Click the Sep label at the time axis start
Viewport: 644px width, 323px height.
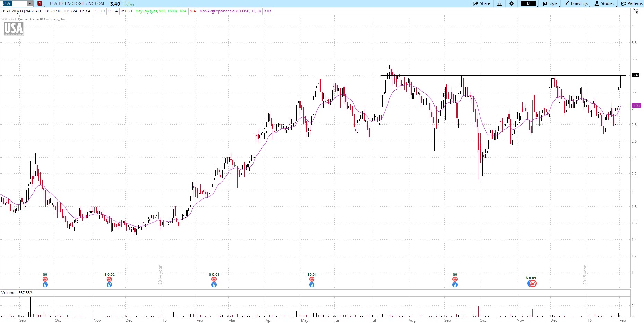(x=23, y=320)
